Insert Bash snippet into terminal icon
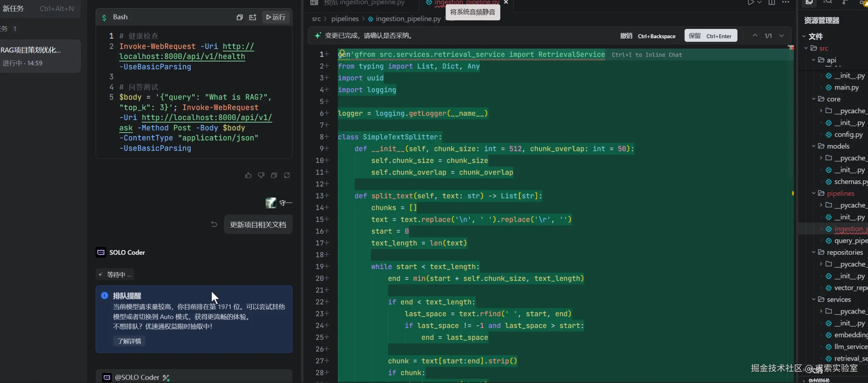 [x=253, y=17]
